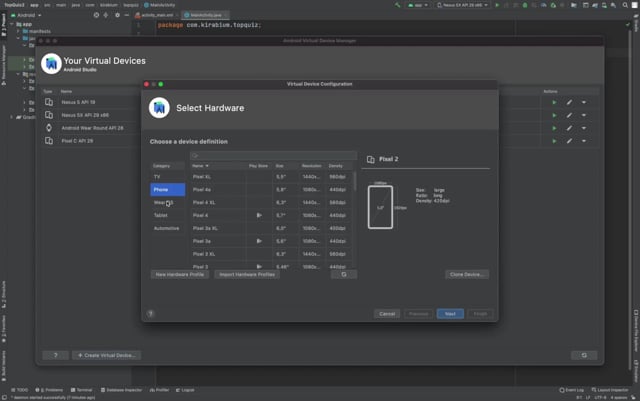The width and height of the screenshot is (640, 401).
Task: Click the Next button in Virtual Device Configuration
Action: [x=450, y=314]
